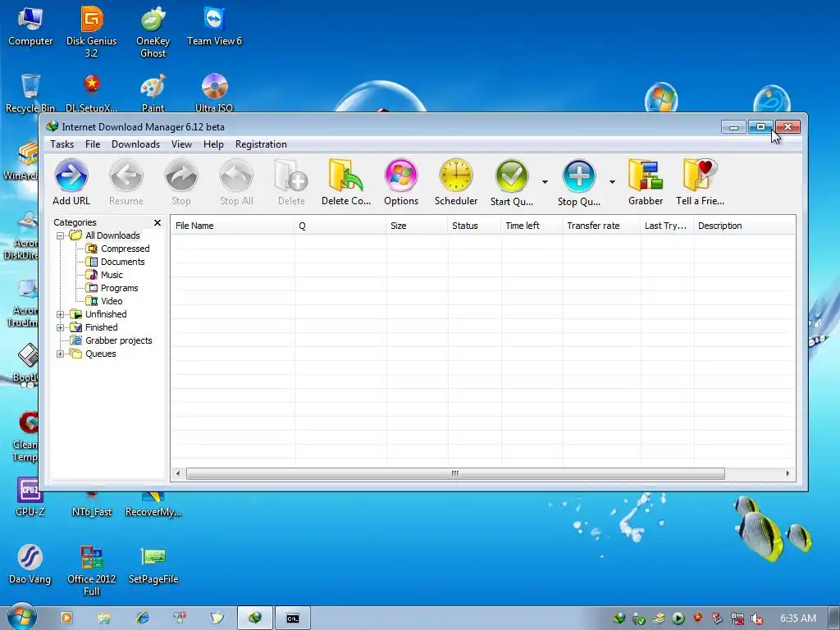Close the Categories panel

click(157, 222)
